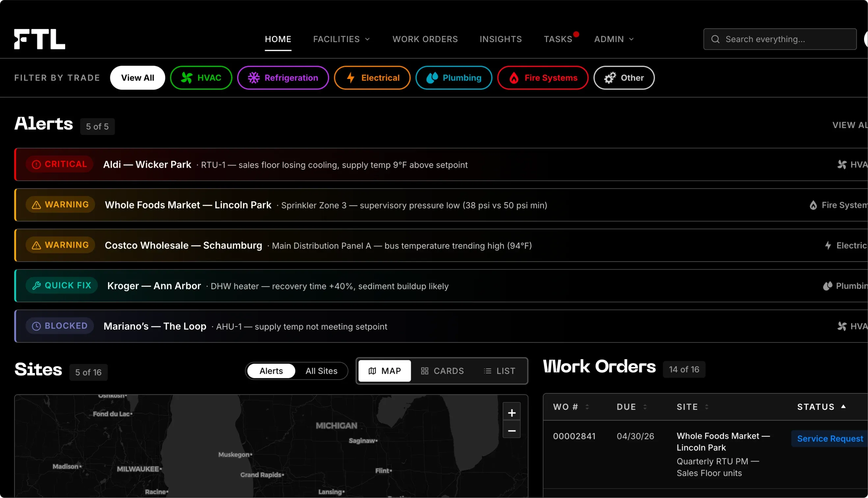Zoom out on the sites map
Viewport: 868px width, 498px height.
512,431
